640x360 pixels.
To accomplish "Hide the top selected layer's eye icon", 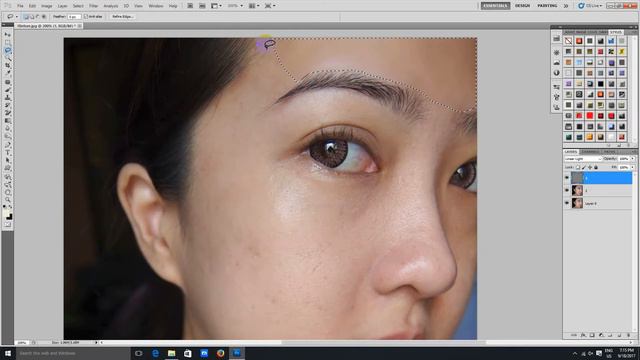I will point(567,178).
